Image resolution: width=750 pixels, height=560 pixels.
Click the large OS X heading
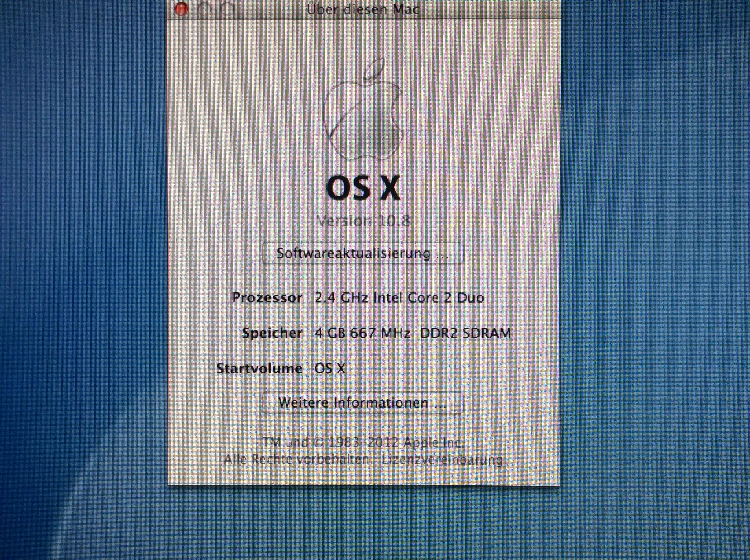click(x=363, y=188)
